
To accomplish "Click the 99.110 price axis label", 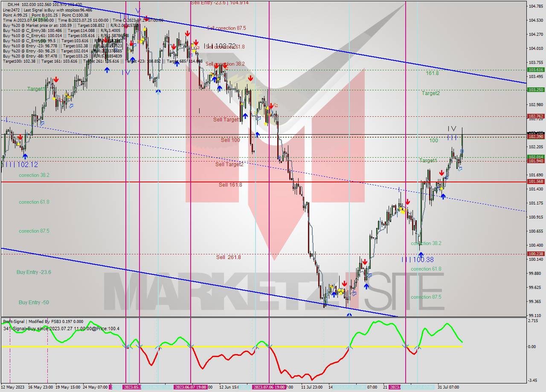I will (x=535, y=316).
